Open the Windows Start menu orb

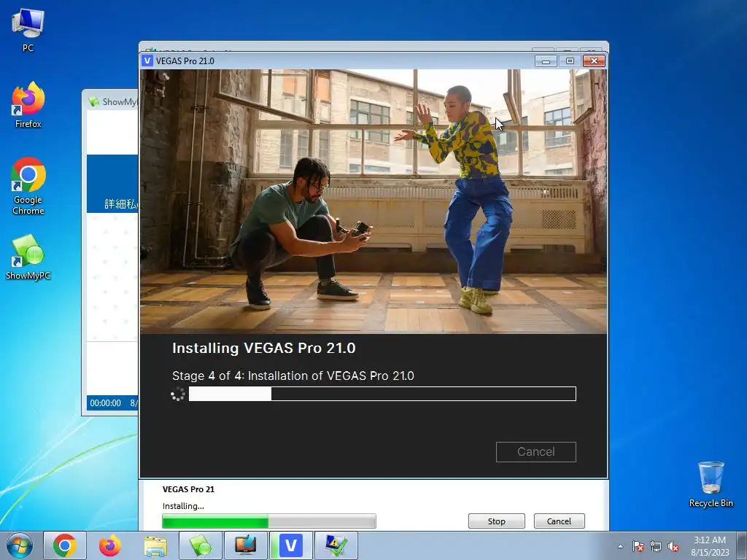pyautogui.click(x=20, y=545)
